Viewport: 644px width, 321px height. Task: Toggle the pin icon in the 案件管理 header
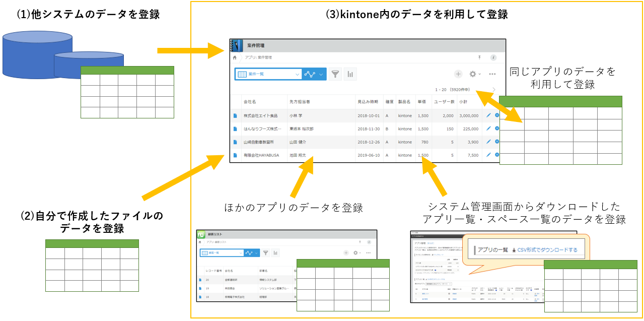coord(479,56)
